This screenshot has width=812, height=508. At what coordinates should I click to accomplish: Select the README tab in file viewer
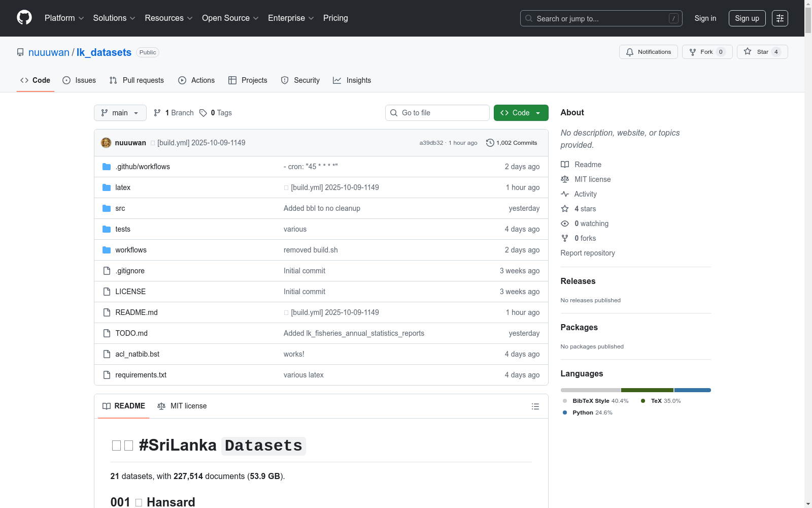pos(124,406)
